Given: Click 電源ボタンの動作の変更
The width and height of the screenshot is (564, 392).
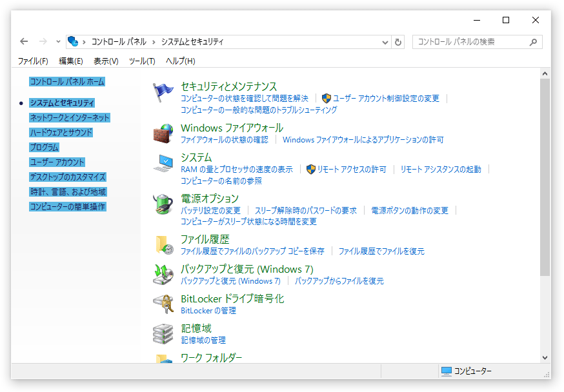Looking at the screenshot, I should (410, 211).
